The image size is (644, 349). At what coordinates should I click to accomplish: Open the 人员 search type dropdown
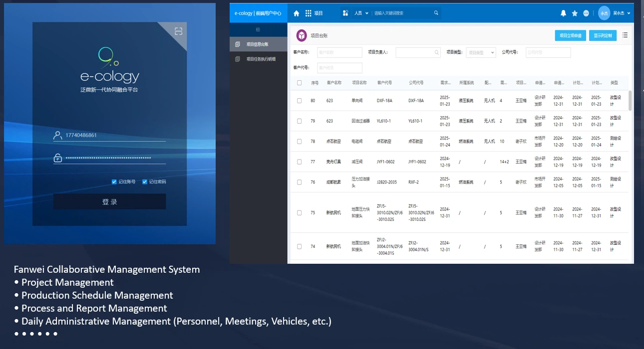click(x=361, y=13)
